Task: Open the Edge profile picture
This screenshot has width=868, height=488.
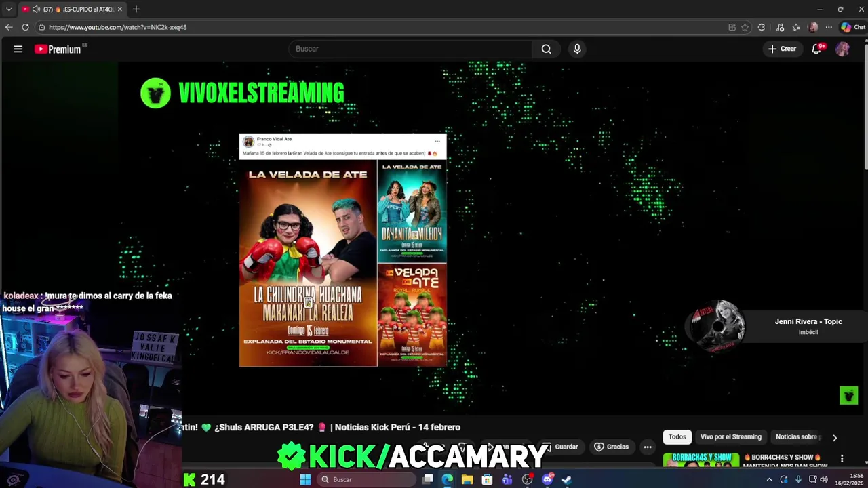Action: [813, 27]
